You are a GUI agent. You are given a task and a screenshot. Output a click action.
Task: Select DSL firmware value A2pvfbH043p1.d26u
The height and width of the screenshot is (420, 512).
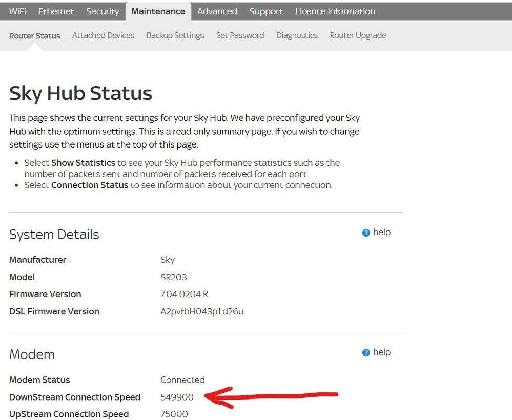(202, 311)
